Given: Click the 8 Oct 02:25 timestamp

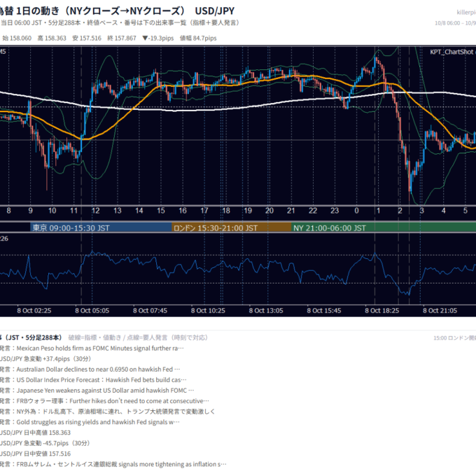Looking at the screenshot, I should [34, 311].
